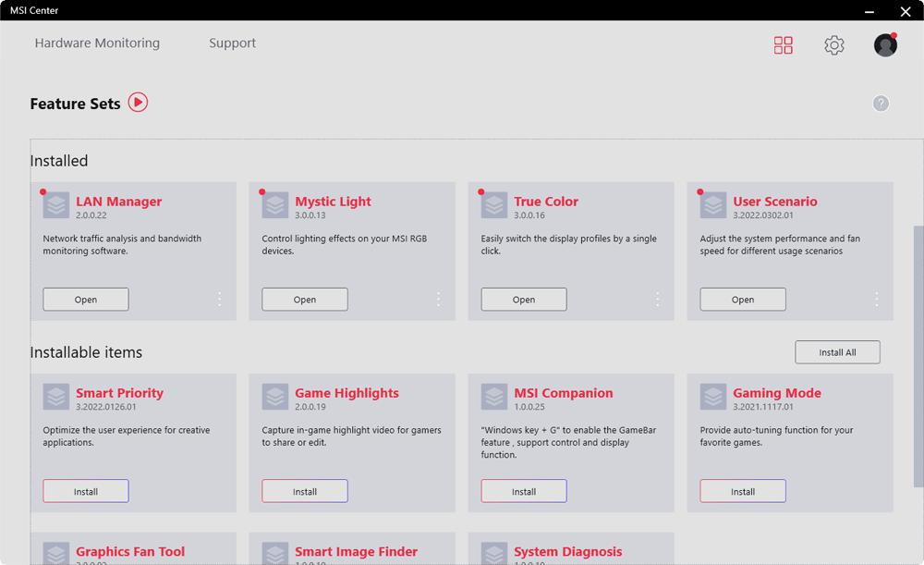Open True Color more options menu

point(657,299)
